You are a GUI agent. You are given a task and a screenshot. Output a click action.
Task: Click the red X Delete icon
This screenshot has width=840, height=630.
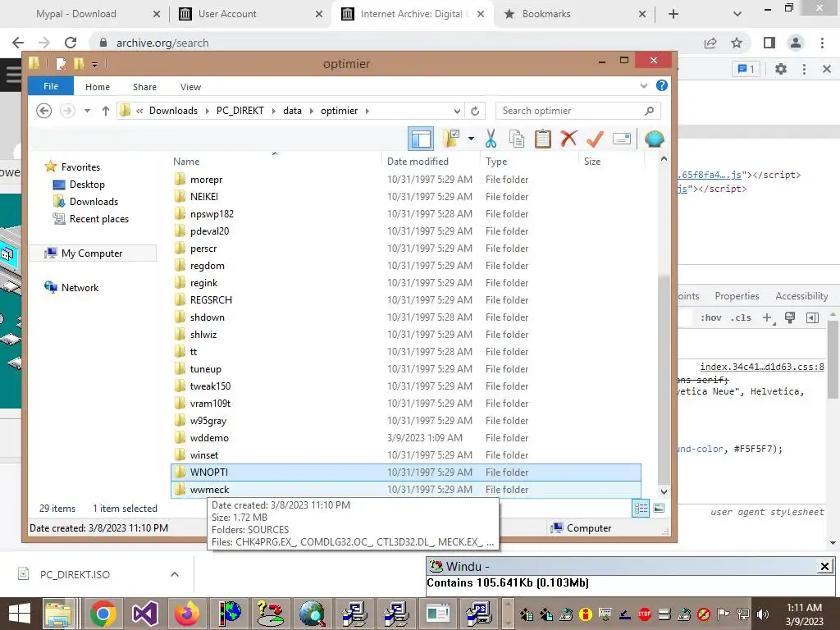(x=569, y=139)
